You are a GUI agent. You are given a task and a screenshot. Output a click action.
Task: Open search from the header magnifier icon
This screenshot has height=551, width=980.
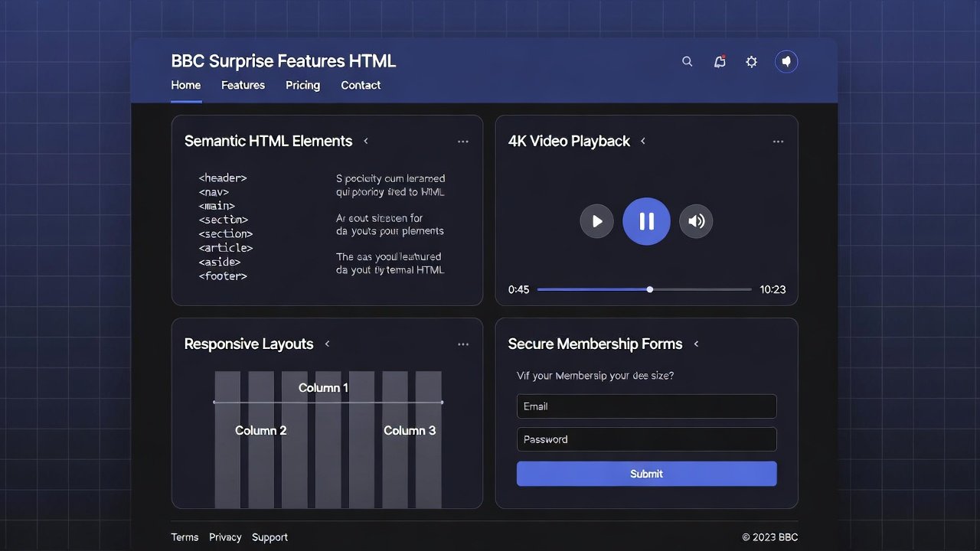tap(687, 62)
